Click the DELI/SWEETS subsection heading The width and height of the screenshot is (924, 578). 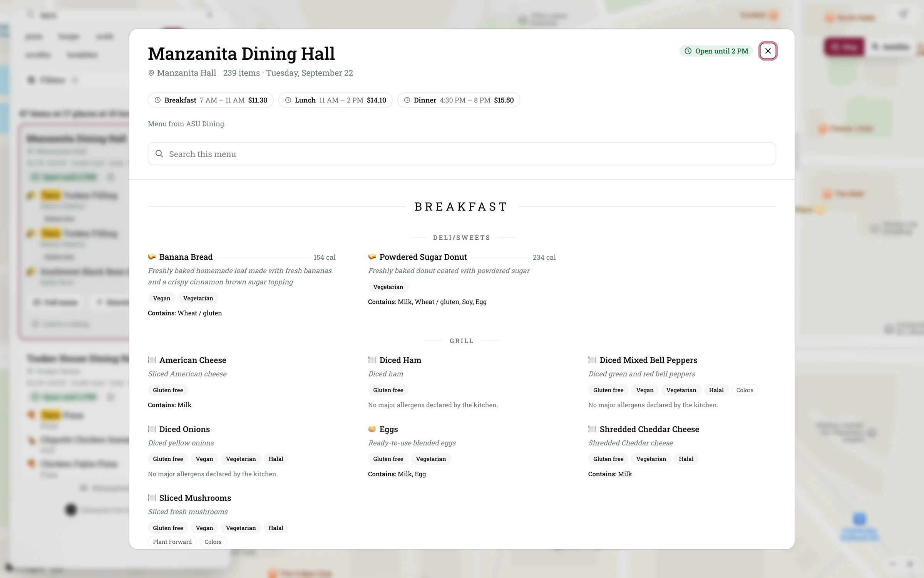[x=462, y=238]
